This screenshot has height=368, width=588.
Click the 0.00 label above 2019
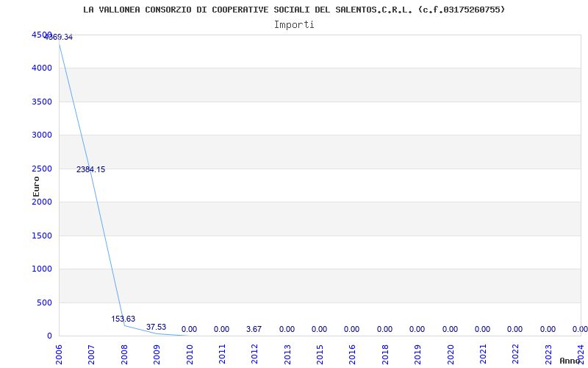click(417, 329)
